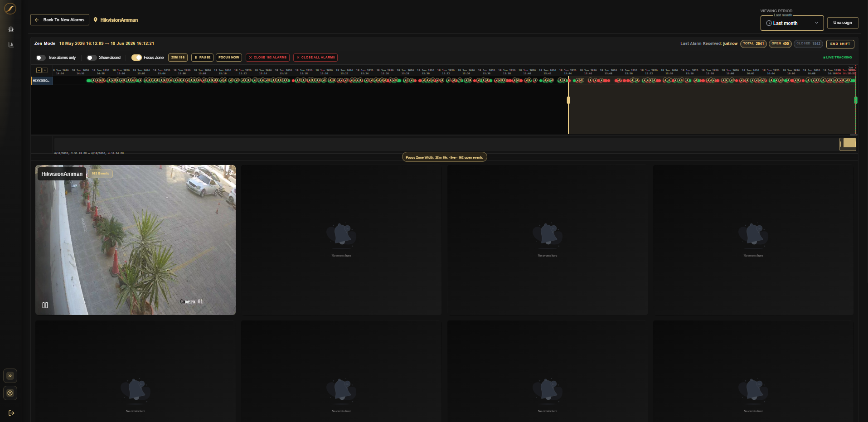Open the analytics bar chart sidebar icon
Screen dimensions: 868x422
click(x=11, y=44)
